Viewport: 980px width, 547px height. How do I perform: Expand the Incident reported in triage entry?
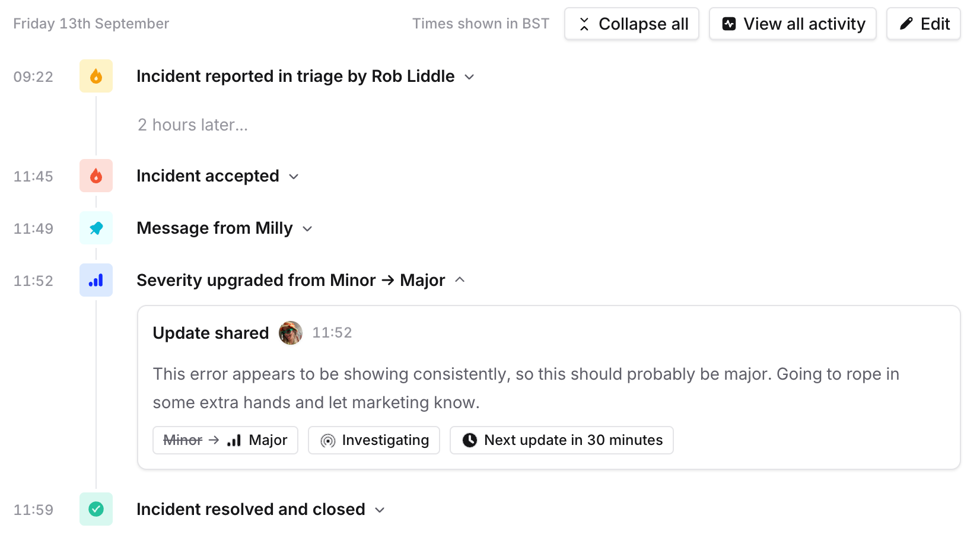[x=469, y=77]
